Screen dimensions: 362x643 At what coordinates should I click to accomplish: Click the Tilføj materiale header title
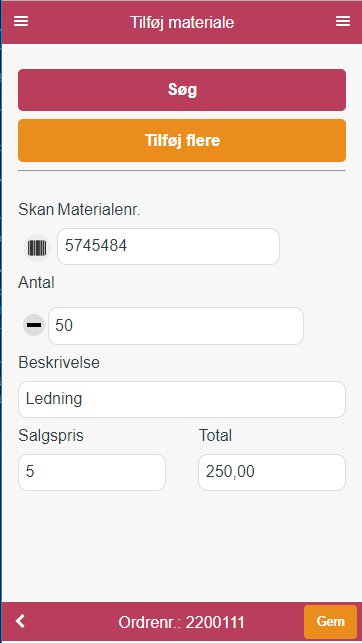182,22
